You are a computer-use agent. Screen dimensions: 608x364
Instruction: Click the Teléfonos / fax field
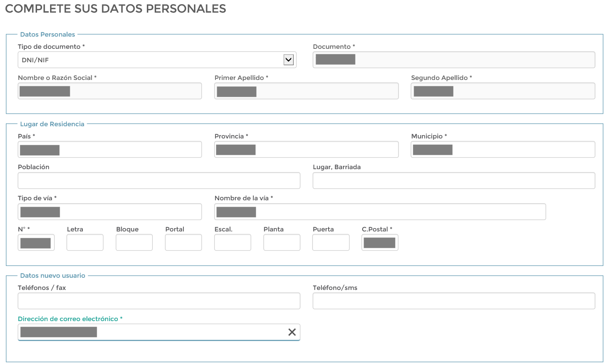[x=159, y=301]
